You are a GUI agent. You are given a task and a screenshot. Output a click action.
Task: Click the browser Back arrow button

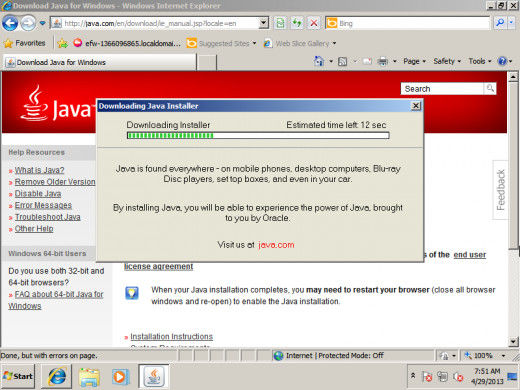coord(10,23)
